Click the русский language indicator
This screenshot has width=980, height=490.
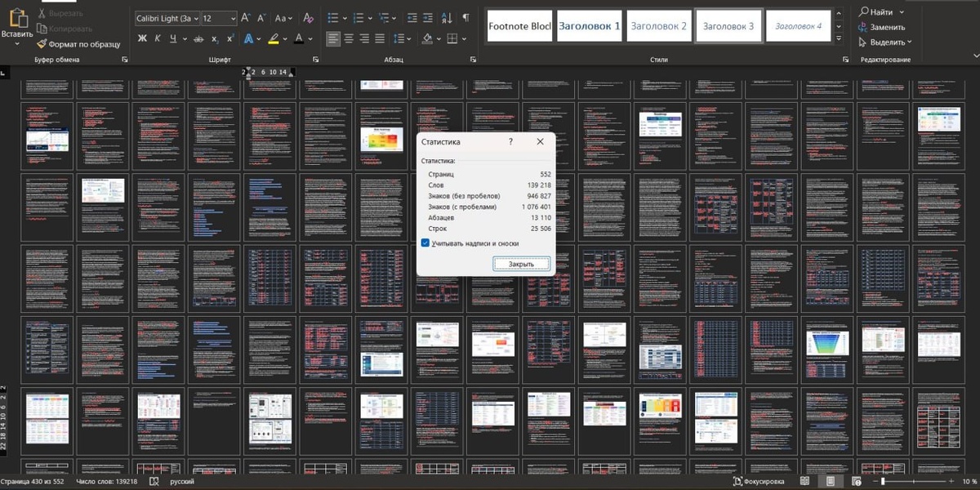pos(182,482)
